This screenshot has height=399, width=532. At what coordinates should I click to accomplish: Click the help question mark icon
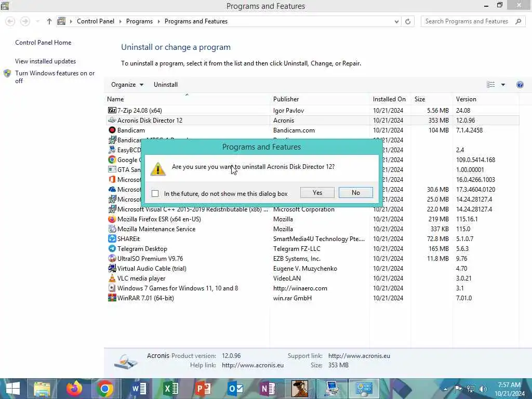click(520, 85)
